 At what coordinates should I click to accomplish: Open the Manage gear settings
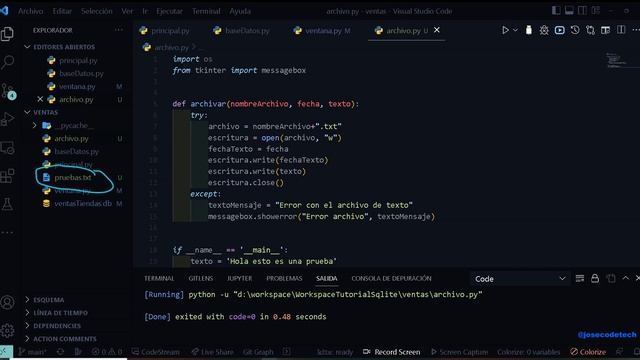tap(7, 331)
